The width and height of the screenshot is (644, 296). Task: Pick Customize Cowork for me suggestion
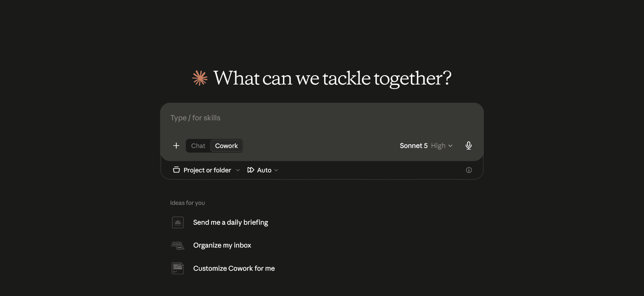(x=234, y=268)
